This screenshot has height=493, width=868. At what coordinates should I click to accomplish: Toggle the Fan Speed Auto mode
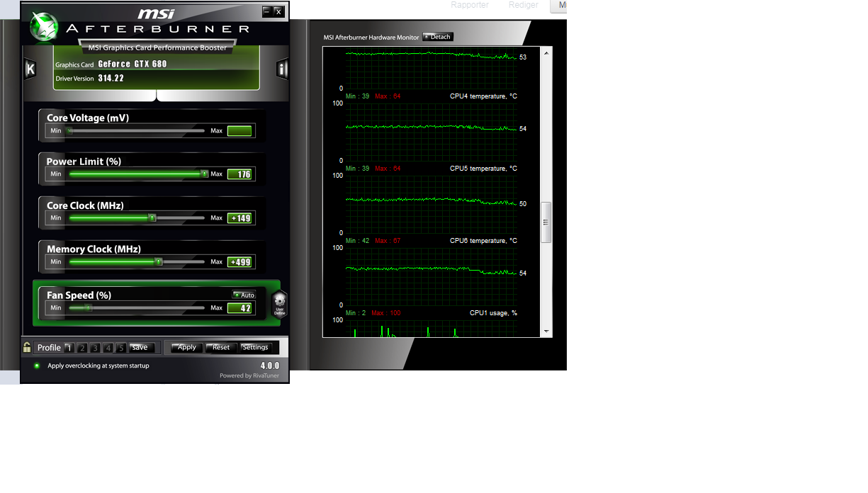(244, 295)
